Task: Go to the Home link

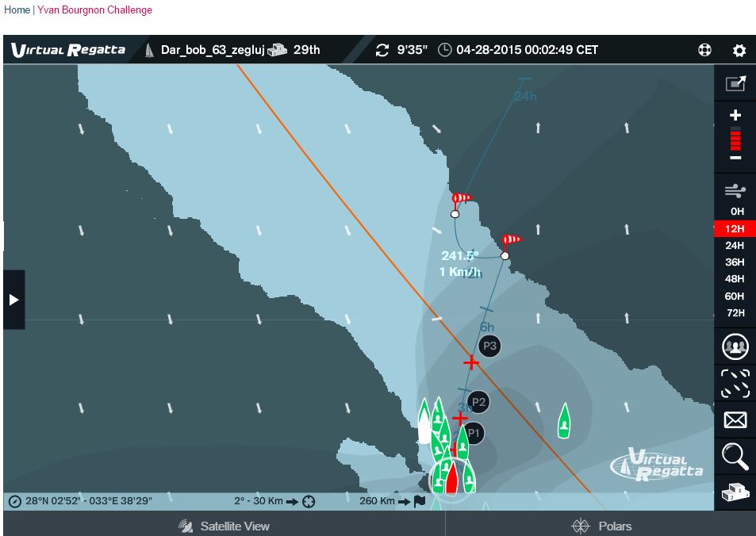Action: coord(17,10)
